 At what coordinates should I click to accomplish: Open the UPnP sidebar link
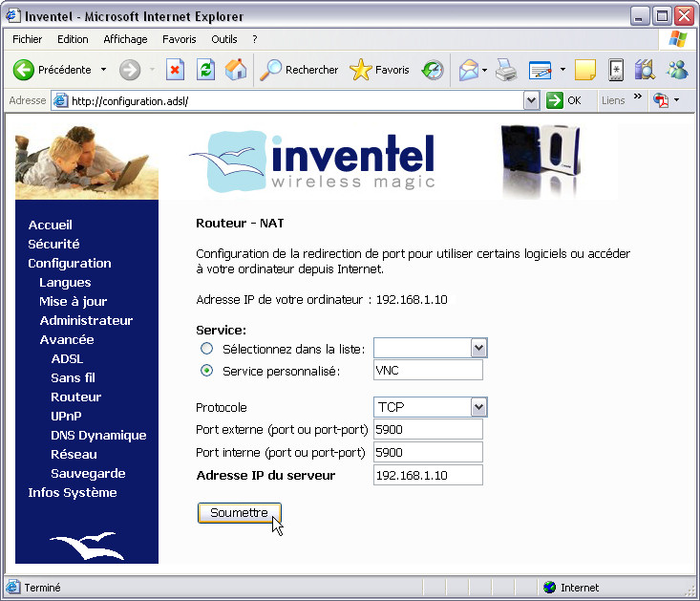click(66, 417)
